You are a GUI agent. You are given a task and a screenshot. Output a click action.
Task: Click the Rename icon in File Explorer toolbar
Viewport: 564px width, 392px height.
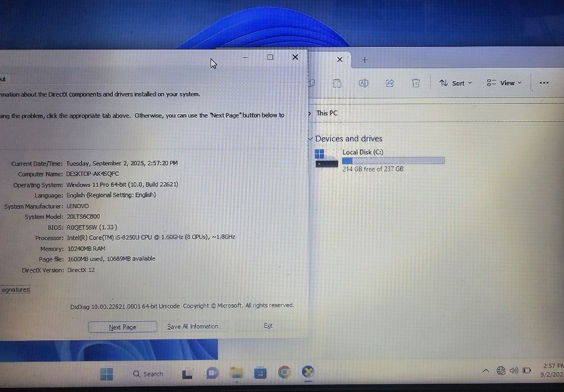coord(363,83)
